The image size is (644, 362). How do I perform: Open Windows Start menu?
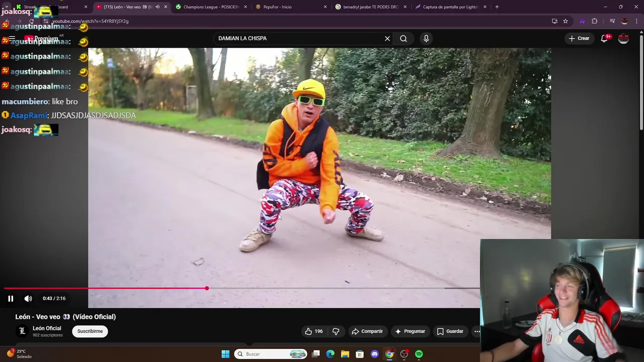point(225,354)
